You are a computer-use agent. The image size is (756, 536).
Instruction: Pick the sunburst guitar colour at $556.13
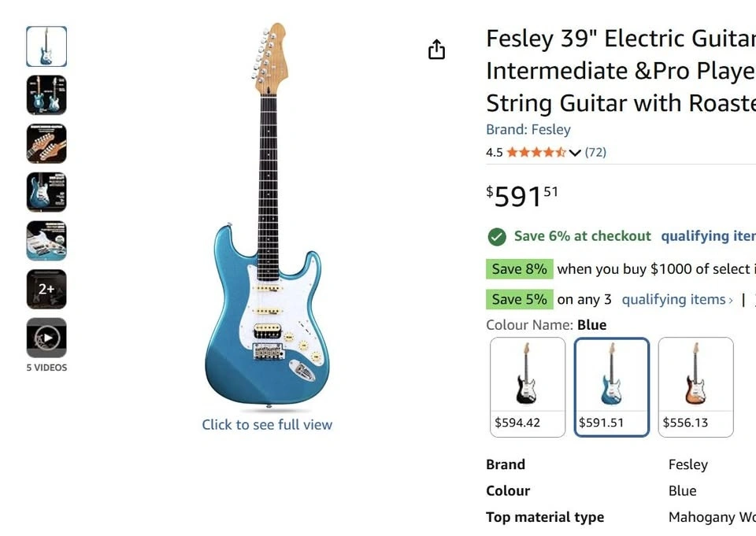tap(695, 386)
